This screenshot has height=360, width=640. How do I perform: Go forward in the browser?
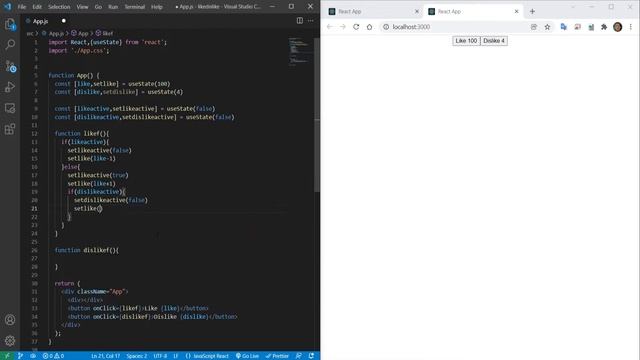click(x=343, y=27)
